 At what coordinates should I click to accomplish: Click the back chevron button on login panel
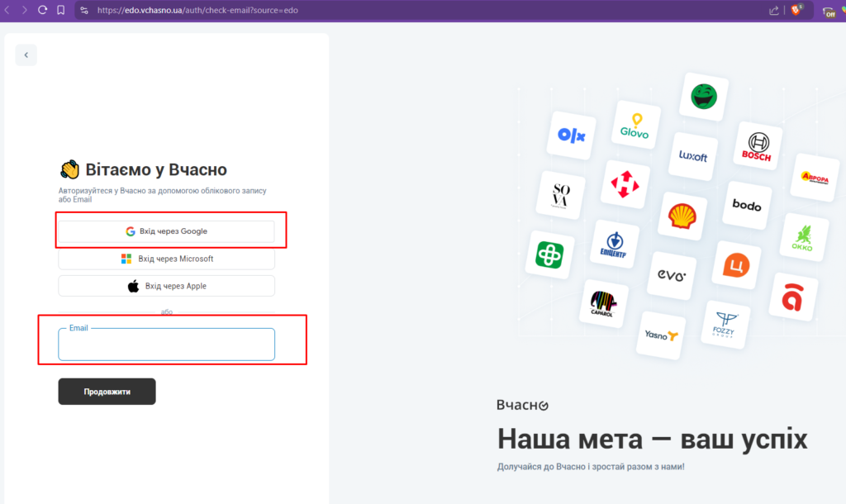coord(26,55)
